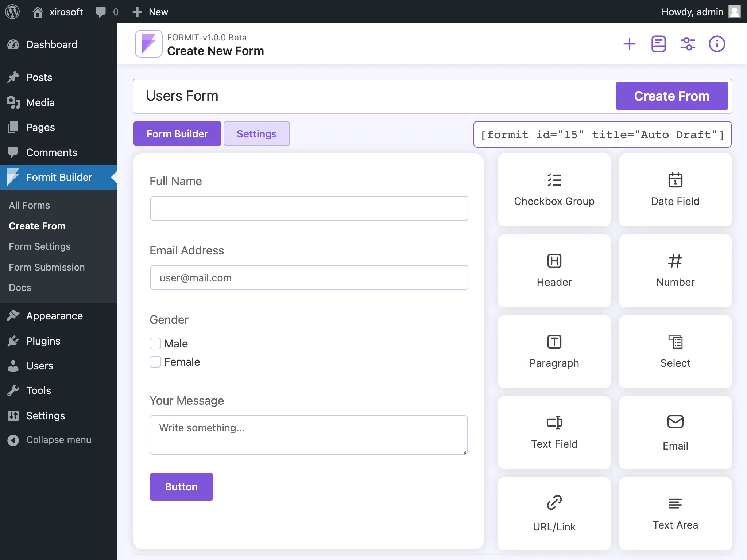Add a Text Area element
747x560 pixels.
coord(675,514)
